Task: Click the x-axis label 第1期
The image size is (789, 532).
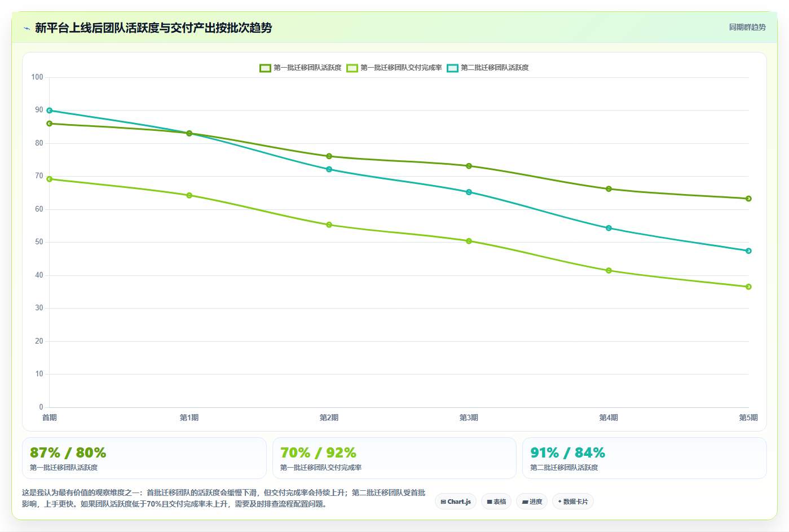Action: [x=189, y=417]
